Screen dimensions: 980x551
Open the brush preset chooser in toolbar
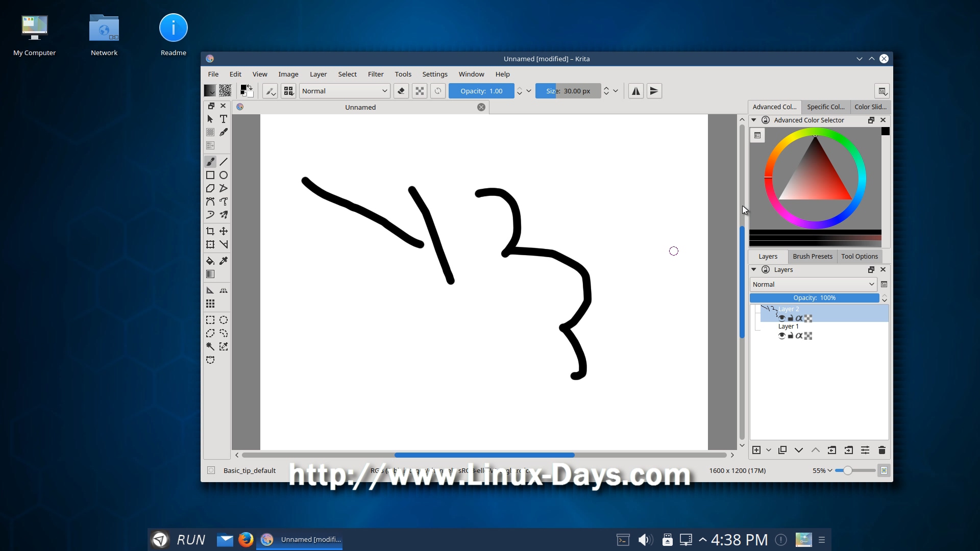[x=288, y=91]
